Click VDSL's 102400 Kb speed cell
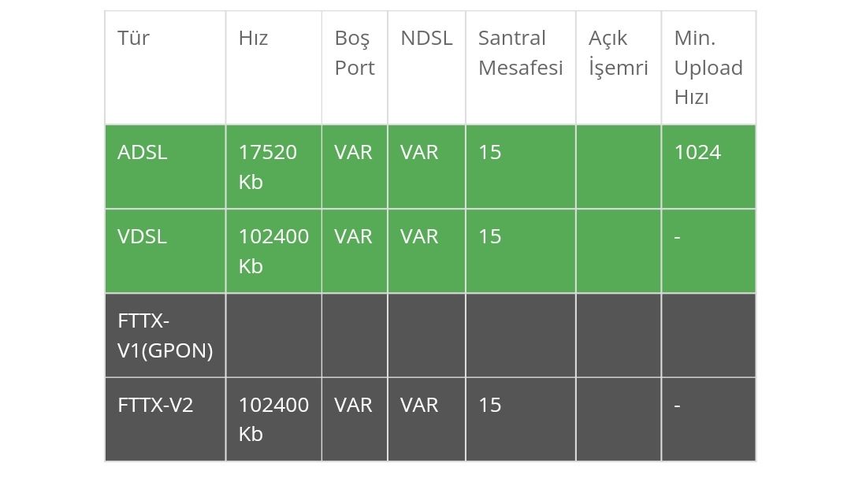 273,251
